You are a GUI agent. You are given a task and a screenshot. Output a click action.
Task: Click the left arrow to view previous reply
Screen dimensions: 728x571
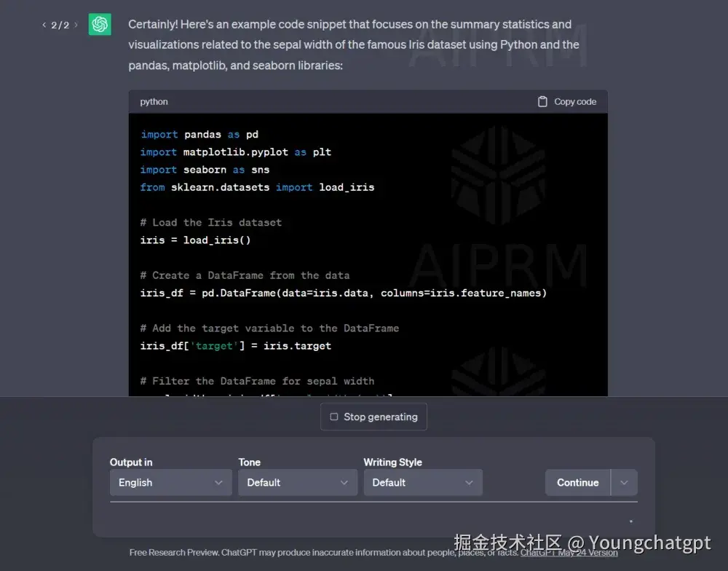44,24
